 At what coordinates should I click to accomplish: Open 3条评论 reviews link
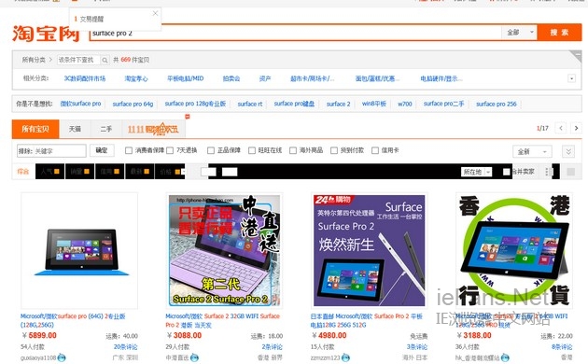(417, 347)
